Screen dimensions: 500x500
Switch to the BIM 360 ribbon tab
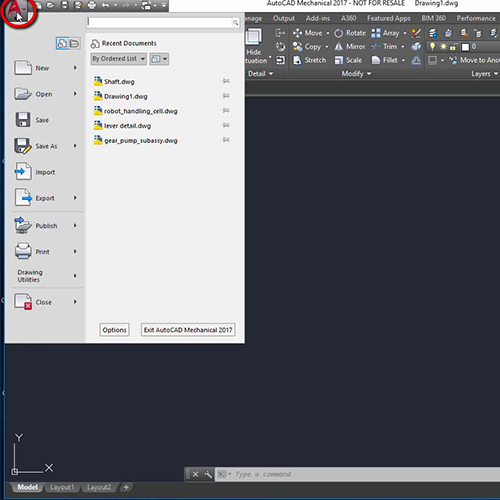pos(433,18)
